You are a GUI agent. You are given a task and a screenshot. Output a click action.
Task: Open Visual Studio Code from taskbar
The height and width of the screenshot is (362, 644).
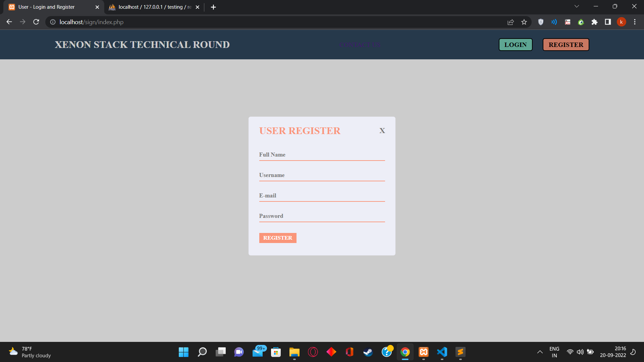(x=442, y=352)
